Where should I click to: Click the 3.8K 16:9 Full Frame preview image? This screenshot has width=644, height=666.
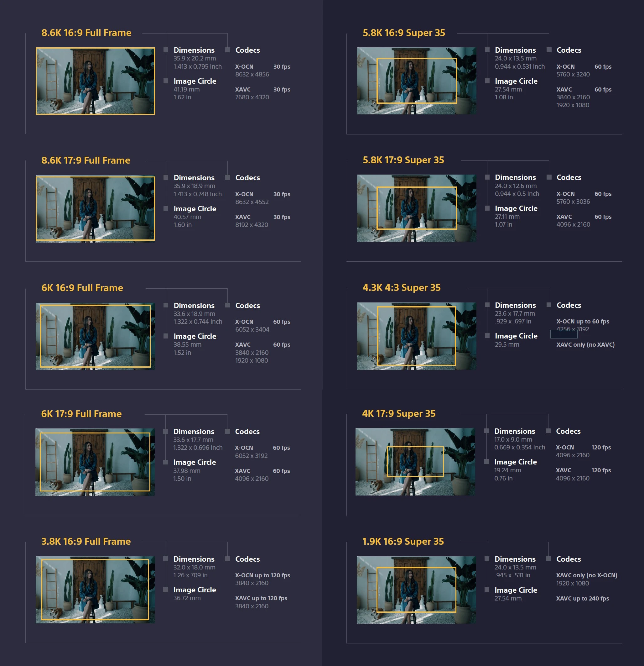click(x=95, y=590)
